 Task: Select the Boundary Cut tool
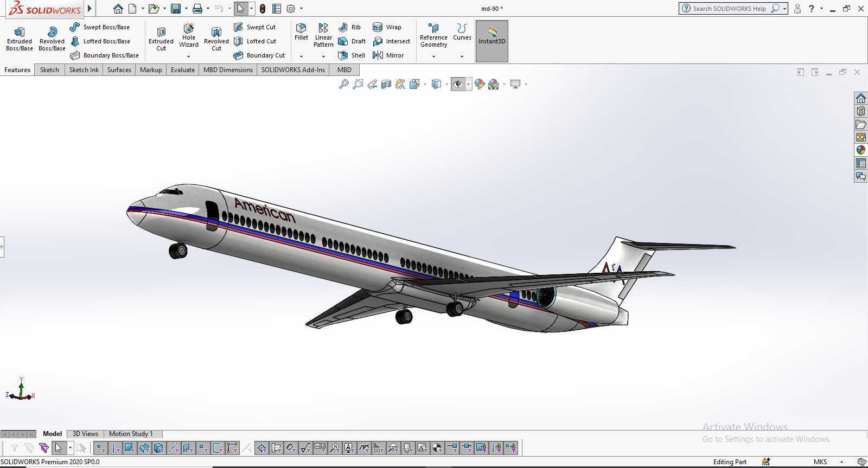pos(259,55)
